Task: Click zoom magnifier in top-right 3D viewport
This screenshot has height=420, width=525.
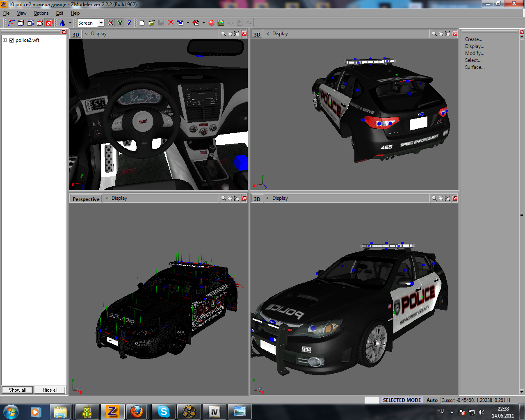Action: [434, 34]
